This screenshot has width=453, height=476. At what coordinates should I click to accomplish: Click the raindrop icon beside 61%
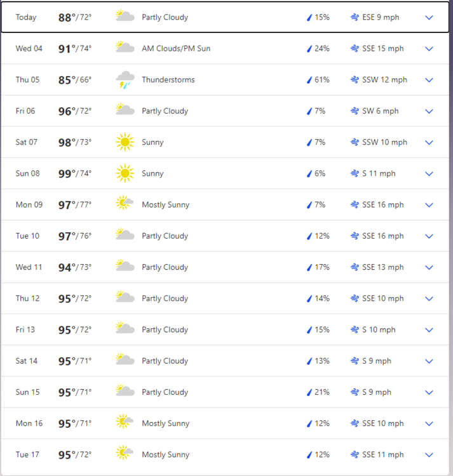pos(309,80)
